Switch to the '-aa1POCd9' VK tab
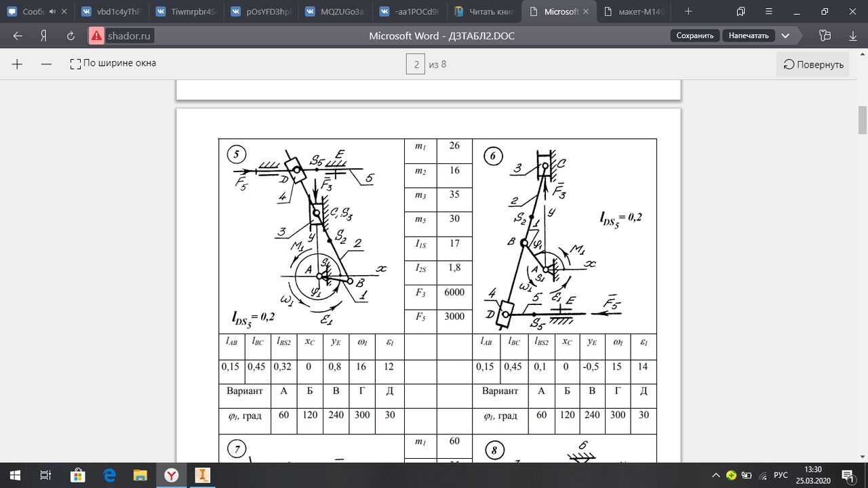This screenshot has width=868, height=488. (409, 12)
